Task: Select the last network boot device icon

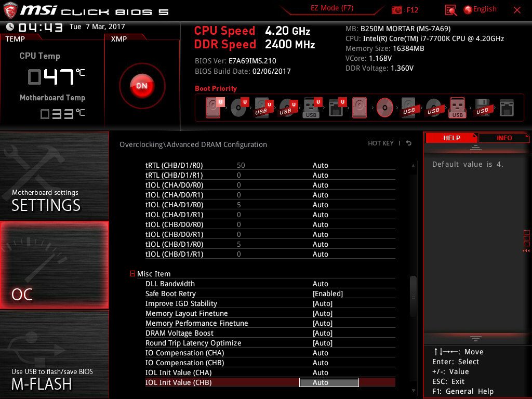Action: pyautogui.click(x=507, y=108)
